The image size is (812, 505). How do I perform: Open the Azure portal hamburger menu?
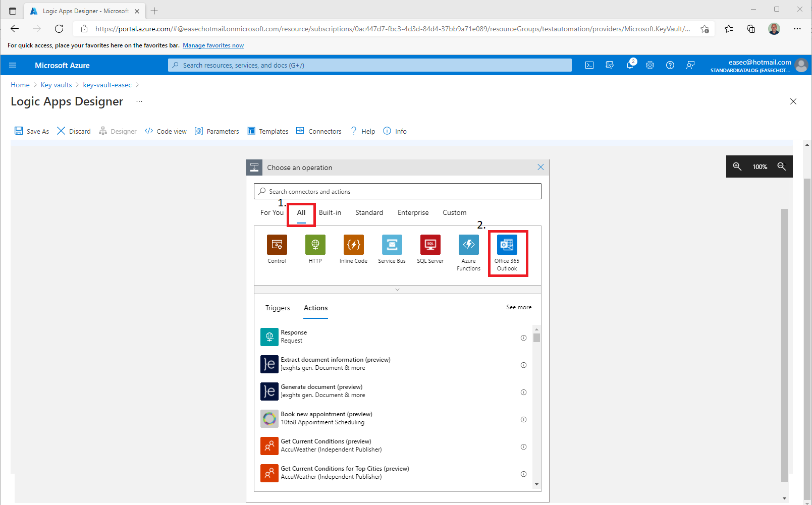coord(13,65)
